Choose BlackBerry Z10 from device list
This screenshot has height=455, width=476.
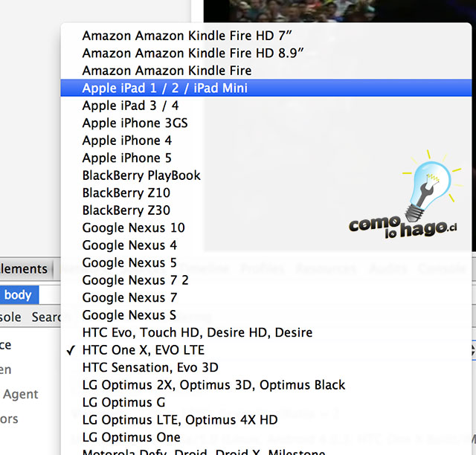pos(126,193)
